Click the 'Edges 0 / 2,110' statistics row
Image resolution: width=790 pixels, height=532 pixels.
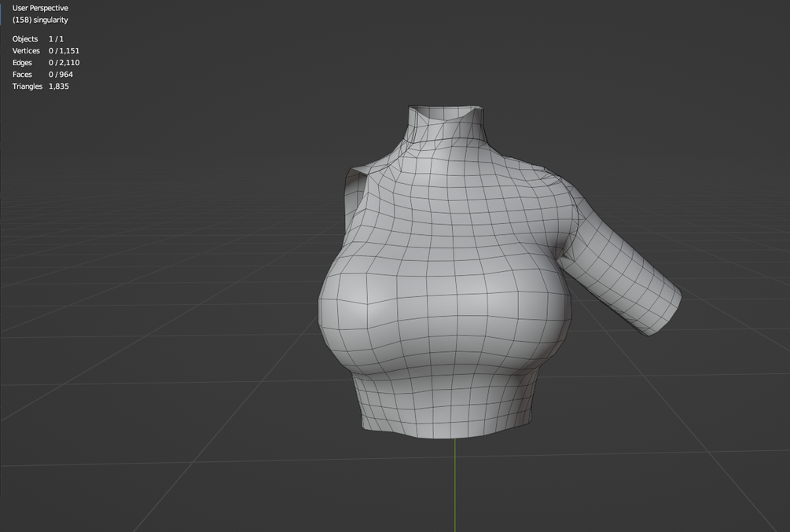[46, 62]
